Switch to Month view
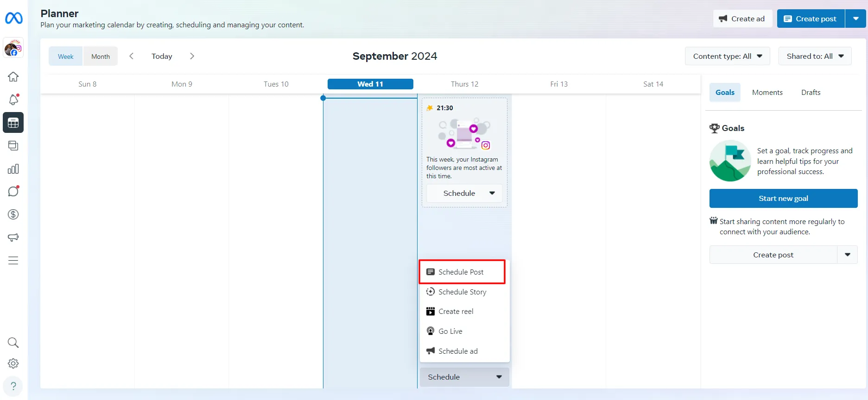Viewport: 868px width, 400px height. [101, 56]
